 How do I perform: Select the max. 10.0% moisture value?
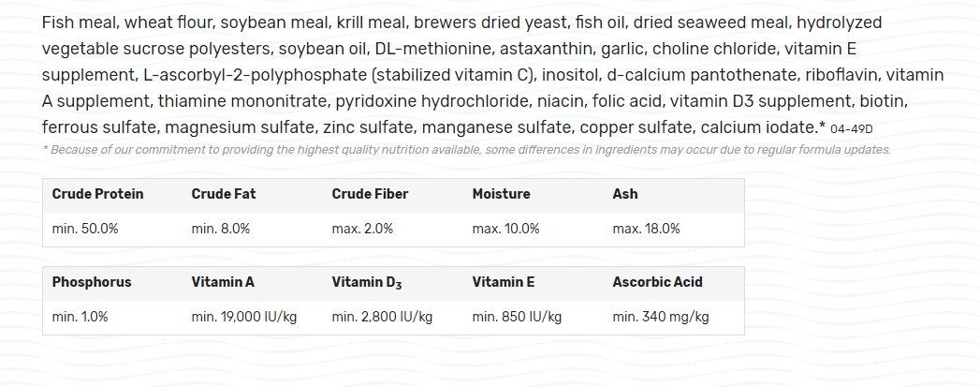click(x=506, y=229)
